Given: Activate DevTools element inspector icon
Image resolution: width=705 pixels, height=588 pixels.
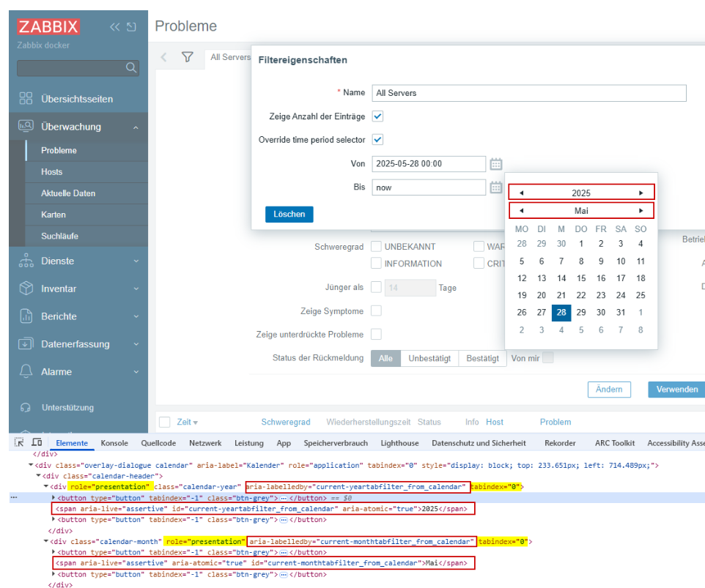Looking at the screenshot, I should pyautogui.click(x=19, y=442).
